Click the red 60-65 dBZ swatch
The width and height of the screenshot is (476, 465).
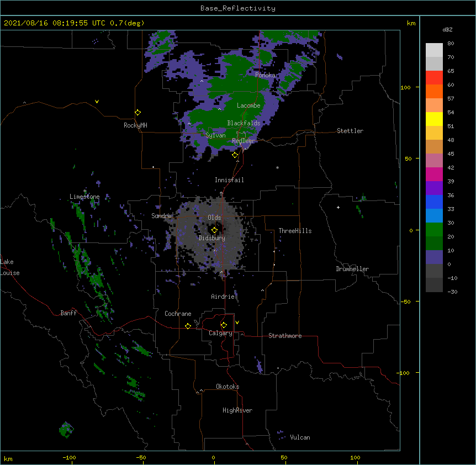click(434, 78)
